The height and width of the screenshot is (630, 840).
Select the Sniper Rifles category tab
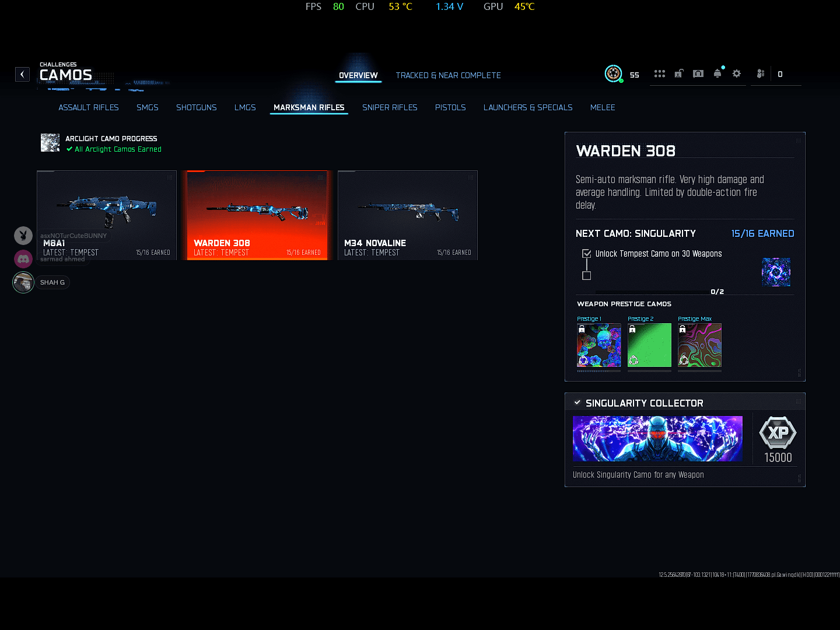pos(390,107)
